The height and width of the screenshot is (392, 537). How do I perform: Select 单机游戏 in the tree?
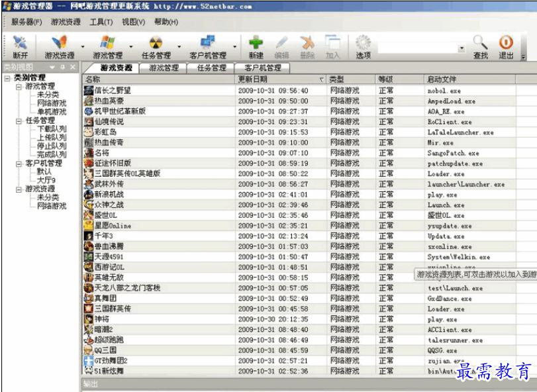pos(52,112)
